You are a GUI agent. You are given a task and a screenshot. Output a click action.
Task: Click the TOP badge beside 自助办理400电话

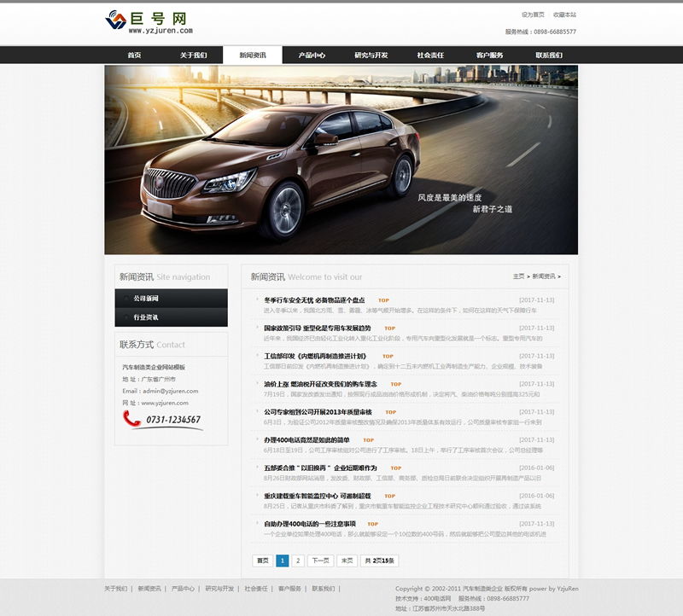tap(372, 524)
